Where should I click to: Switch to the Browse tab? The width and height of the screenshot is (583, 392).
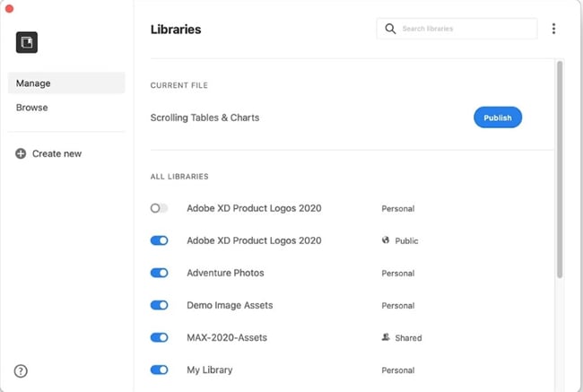(x=32, y=108)
